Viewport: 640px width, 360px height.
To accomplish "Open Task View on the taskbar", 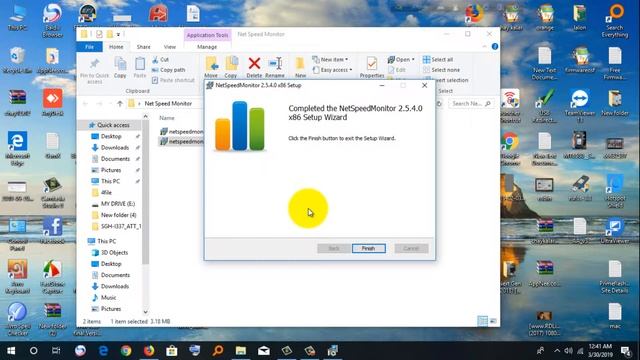I will pyautogui.click(x=56, y=351).
